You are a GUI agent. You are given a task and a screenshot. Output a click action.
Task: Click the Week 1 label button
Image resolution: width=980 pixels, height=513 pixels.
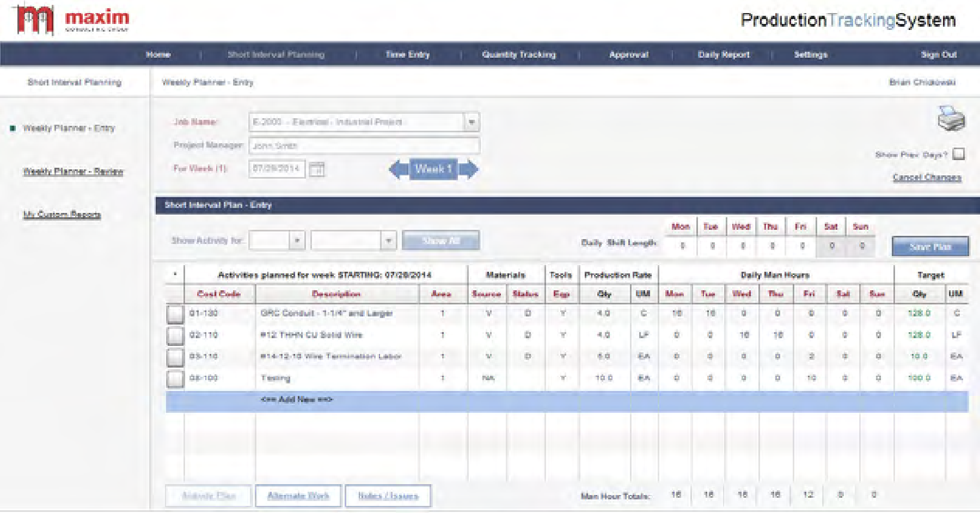point(434,169)
